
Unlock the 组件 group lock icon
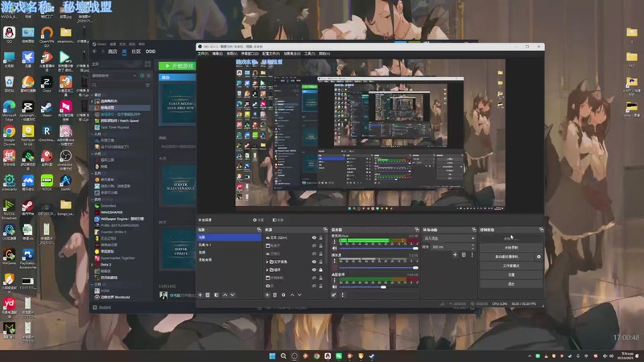point(320,269)
